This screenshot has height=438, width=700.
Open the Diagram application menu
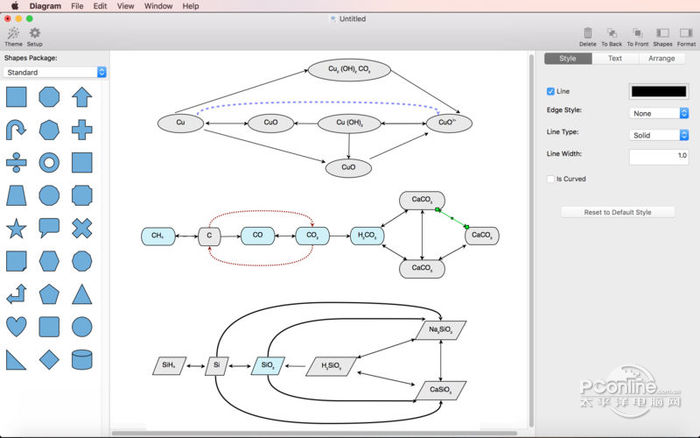(x=45, y=6)
